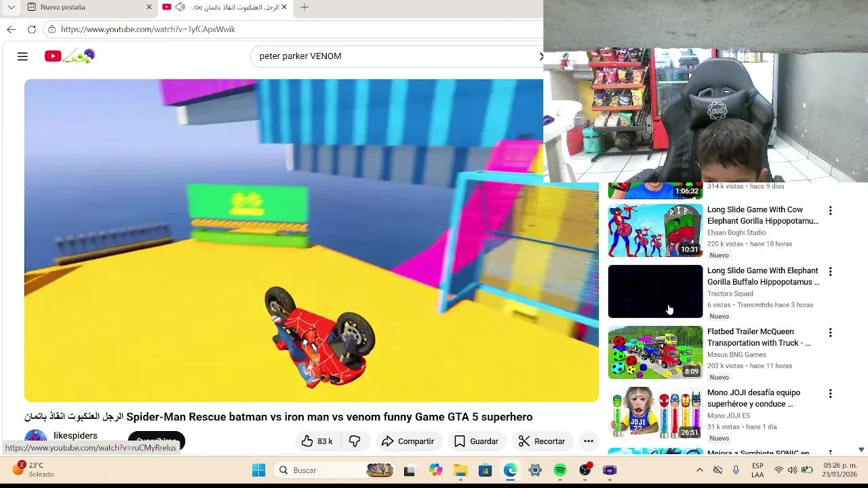Dislike the video with thumbs-down icon

354,441
